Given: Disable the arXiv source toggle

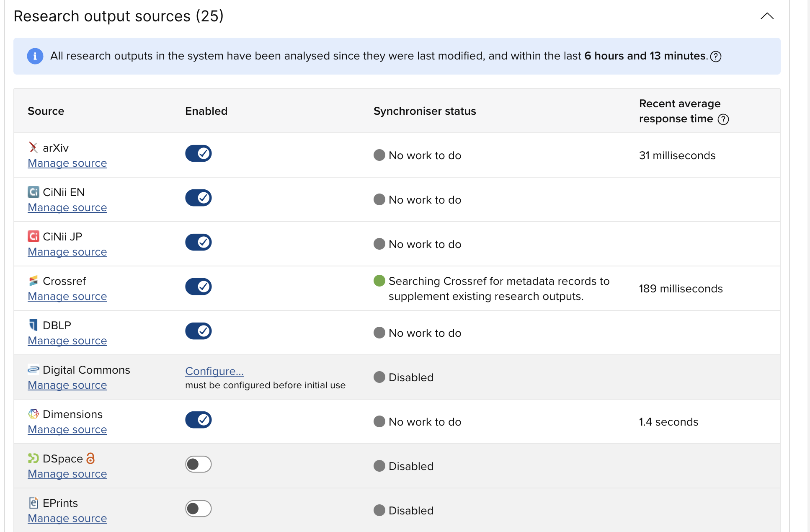Looking at the screenshot, I should [x=198, y=153].
